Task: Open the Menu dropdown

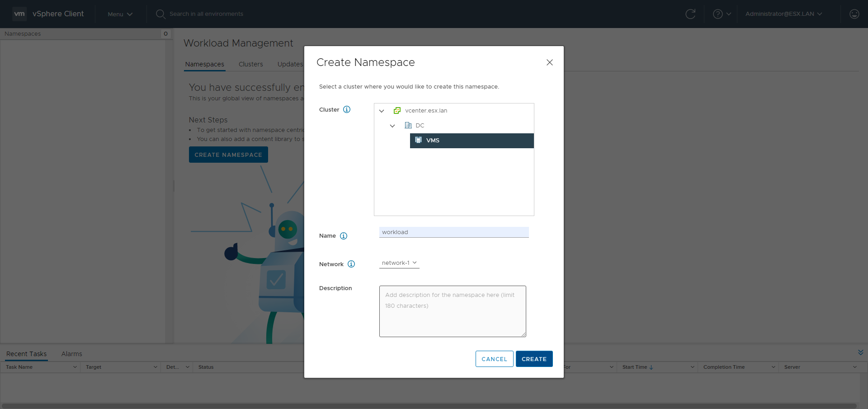Action: click(120, 14)
